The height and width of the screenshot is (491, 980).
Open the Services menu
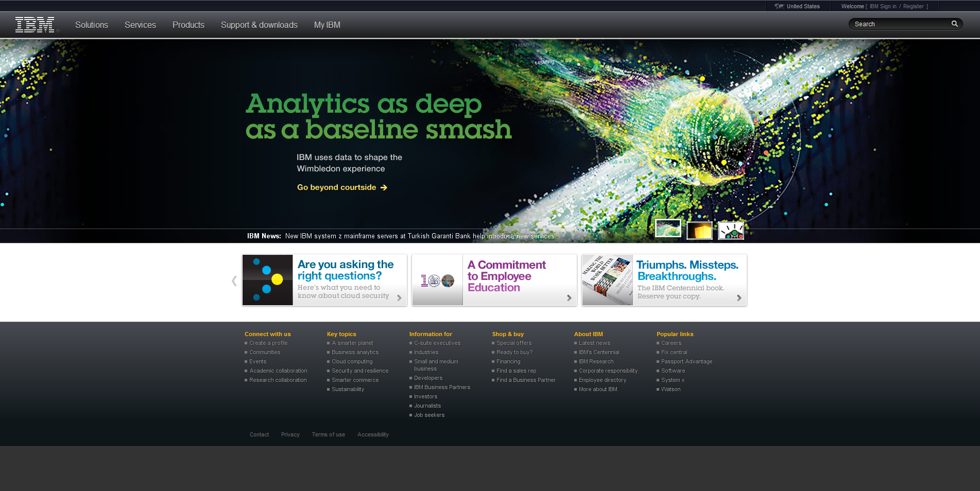(140, 25)
